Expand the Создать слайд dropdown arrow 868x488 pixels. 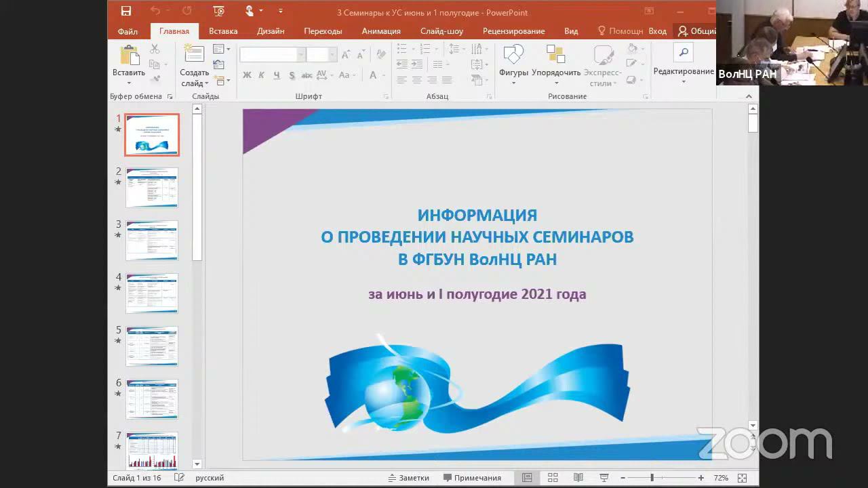click(206, 83)
